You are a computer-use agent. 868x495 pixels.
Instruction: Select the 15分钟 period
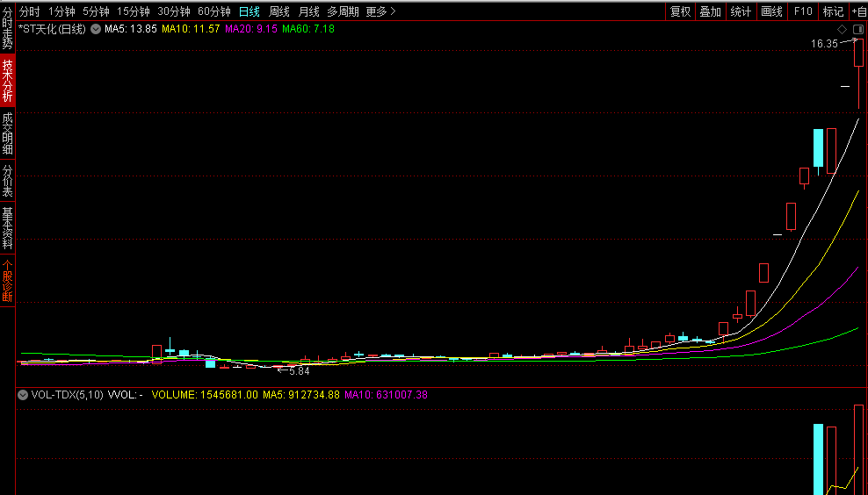point(133,11)
